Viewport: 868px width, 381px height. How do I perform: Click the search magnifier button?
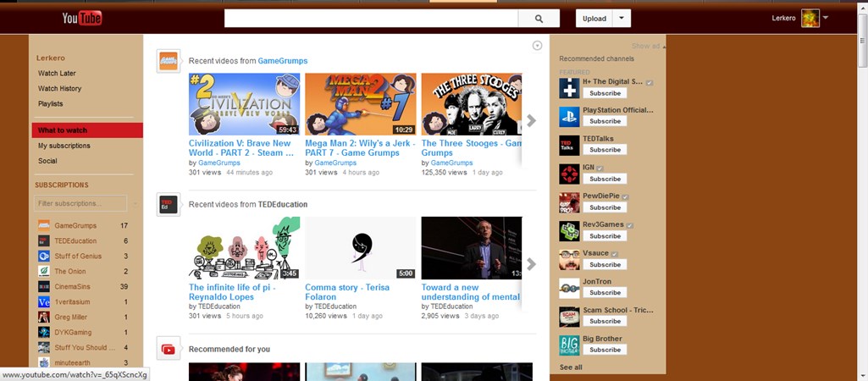point(539,19)
